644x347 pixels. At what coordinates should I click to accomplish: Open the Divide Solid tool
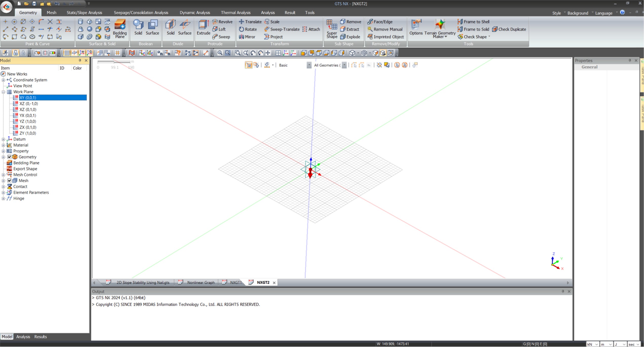170,27
